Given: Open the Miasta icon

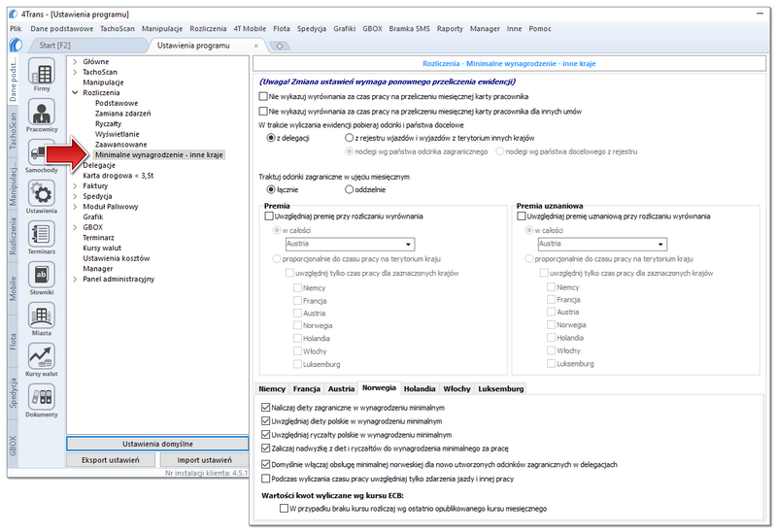Looking at the screenshot, I should pos(42,316).
